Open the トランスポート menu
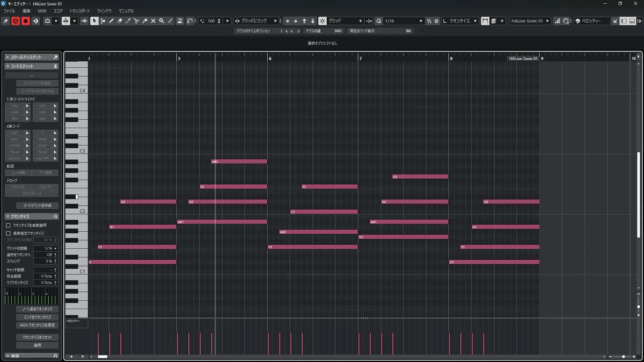The height and width of the screenshot is (362, 644). tap(79, 11)
